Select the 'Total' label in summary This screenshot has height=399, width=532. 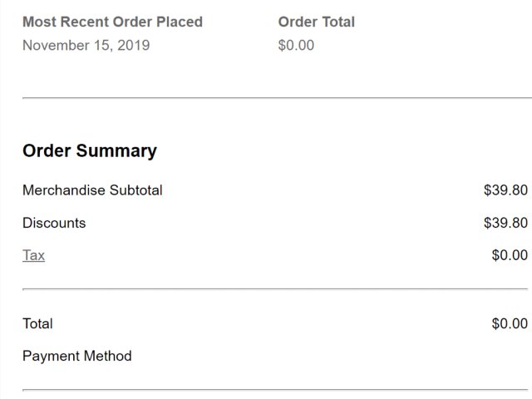point(37,323)
